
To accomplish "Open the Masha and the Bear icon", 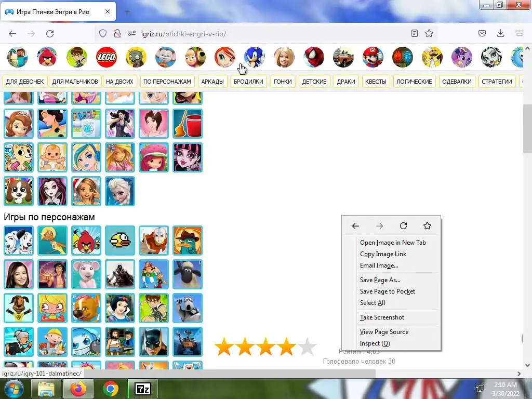I will click(195, 57).
